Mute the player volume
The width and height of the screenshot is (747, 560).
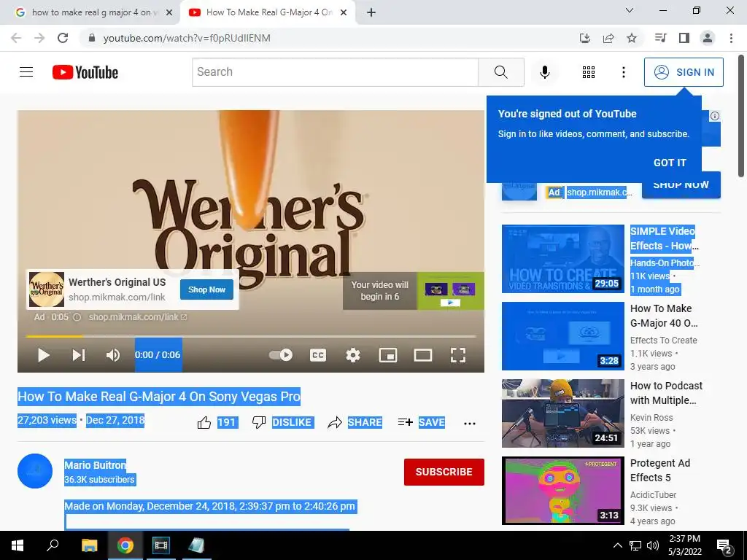[x=113, y=355]
